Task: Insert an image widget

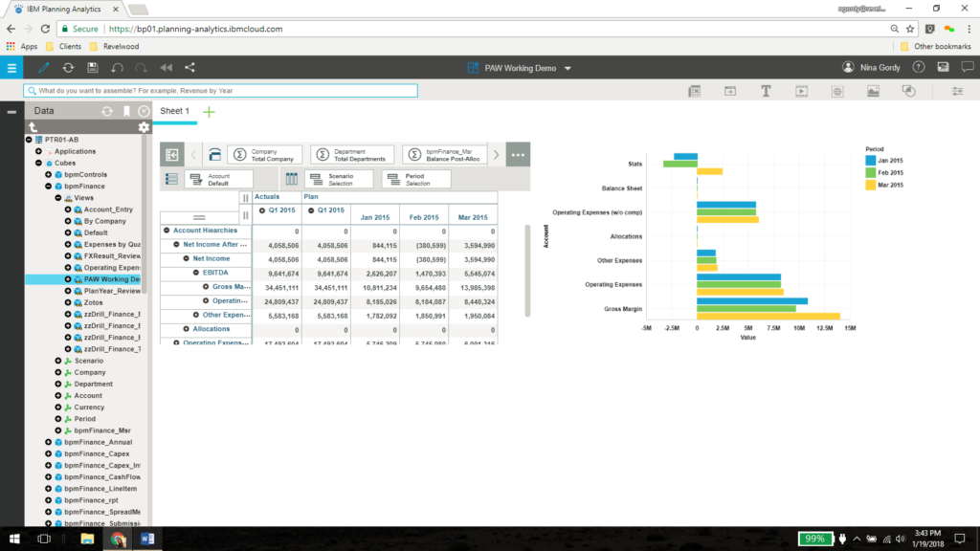Action: pos(873,91)
